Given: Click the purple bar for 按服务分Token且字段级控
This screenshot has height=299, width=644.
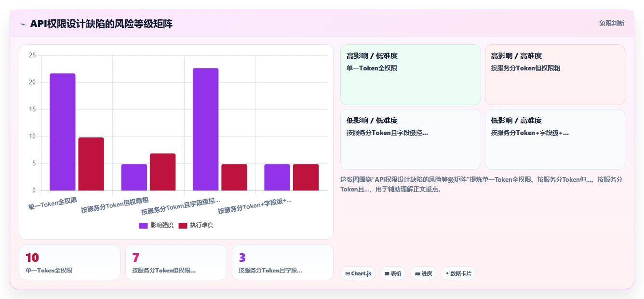Looking at the screenshot, I should [x=205, y=129].
